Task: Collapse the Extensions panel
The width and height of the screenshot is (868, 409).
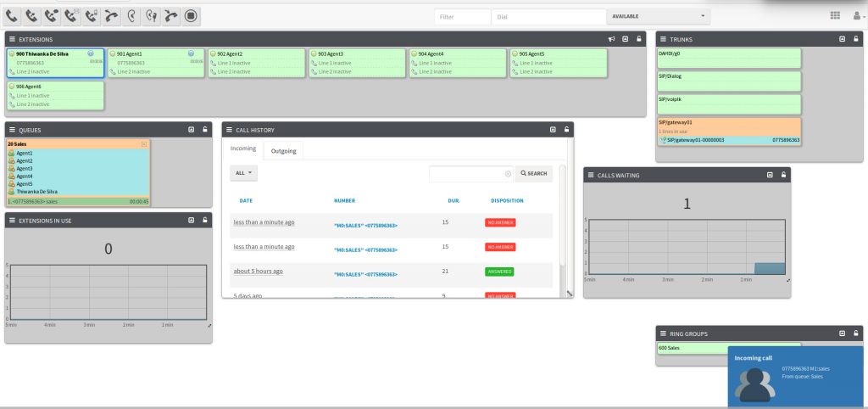Action: click(x=625, y=39)
